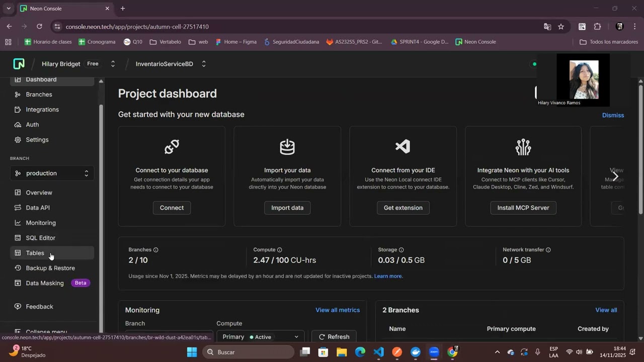The width and height of the screenshot is (644, 362).
Task: Click the taskbar Buscar search box
Action: [x=249, y=352]
